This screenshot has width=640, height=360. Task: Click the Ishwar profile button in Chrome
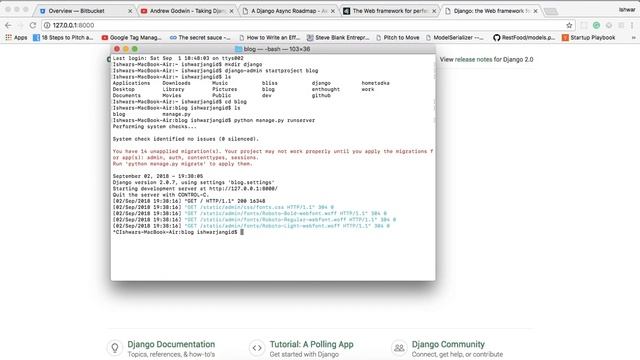627,9
